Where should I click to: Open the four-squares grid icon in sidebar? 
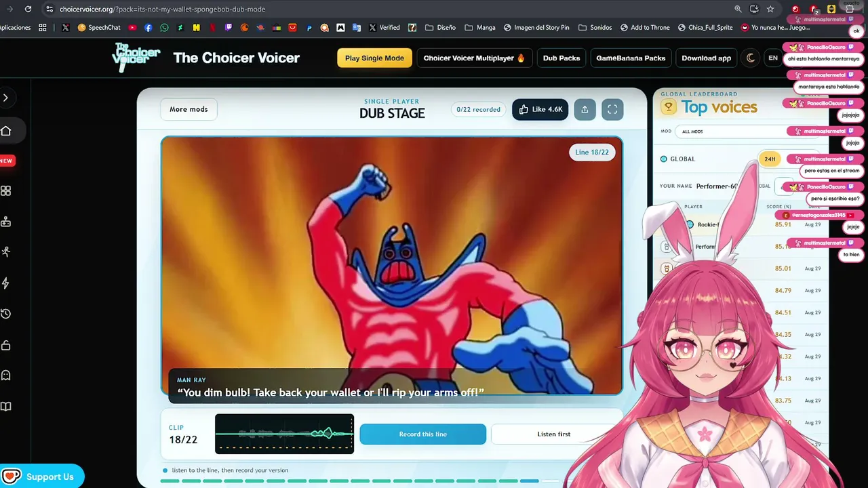pyautogui.click(x=6, y=191)
